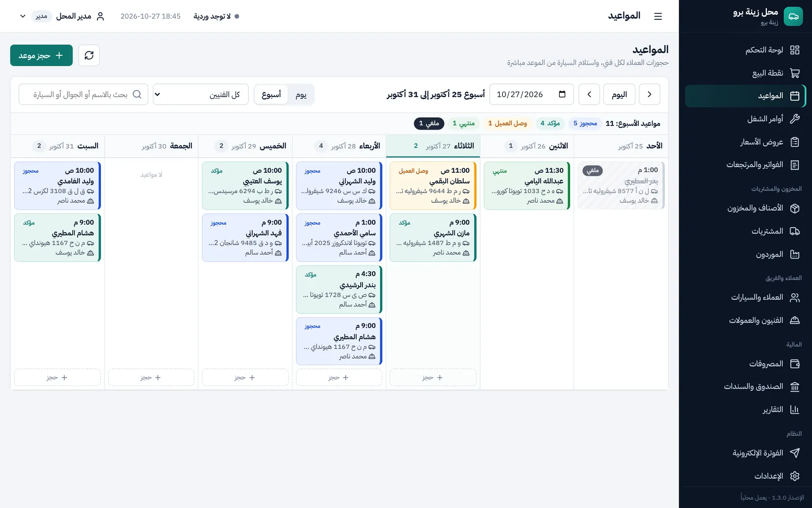This screenshot has height=508, width=812.
Task: Click the المشتريات truck icon
Action: click(795, 232)
